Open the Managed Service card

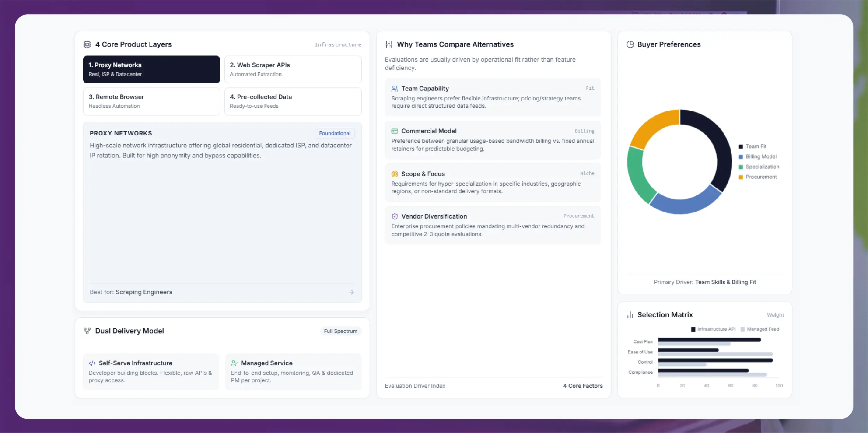tap(293, 372)
